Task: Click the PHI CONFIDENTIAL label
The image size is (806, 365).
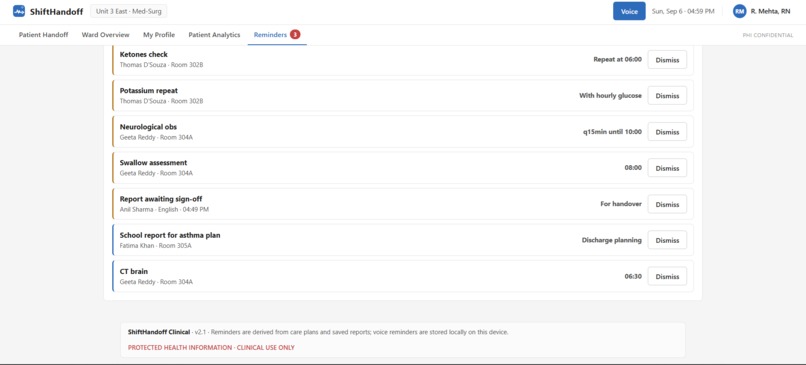Action: (x=768, y=35)
